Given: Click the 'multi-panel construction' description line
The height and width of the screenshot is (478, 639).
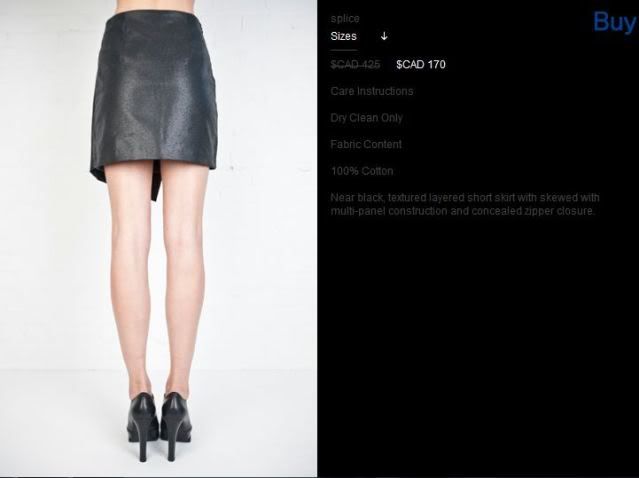Looking at the screenshot, I should click(463, 211).
